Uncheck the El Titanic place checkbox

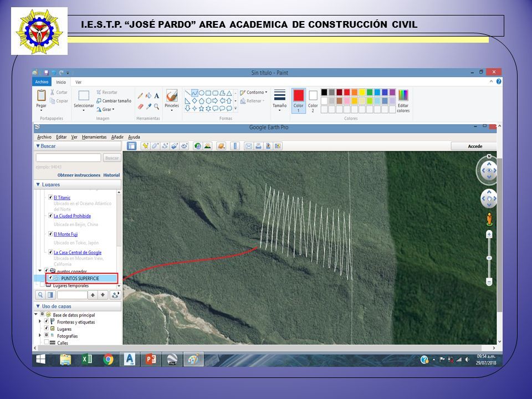(x=50, y=197)
